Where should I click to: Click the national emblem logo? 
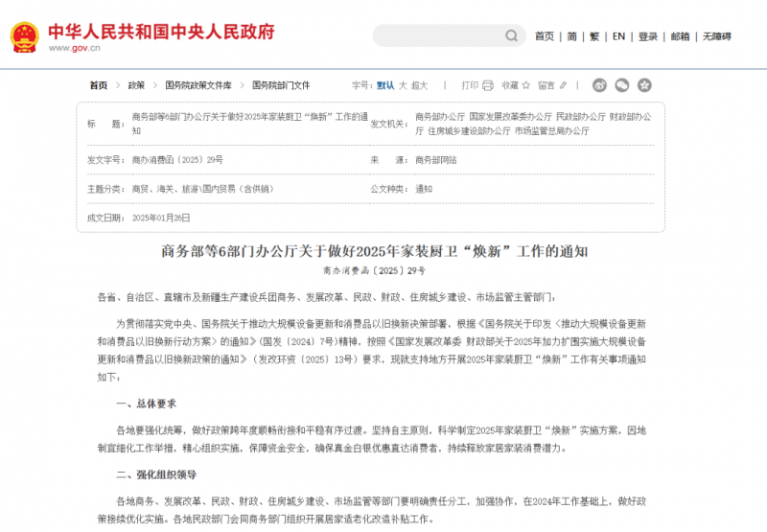(24, 36)
